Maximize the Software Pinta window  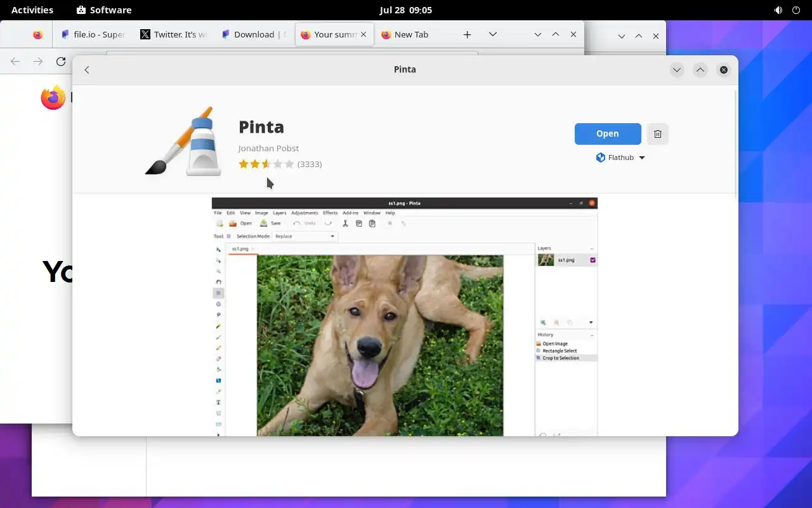tap(700, 70)
